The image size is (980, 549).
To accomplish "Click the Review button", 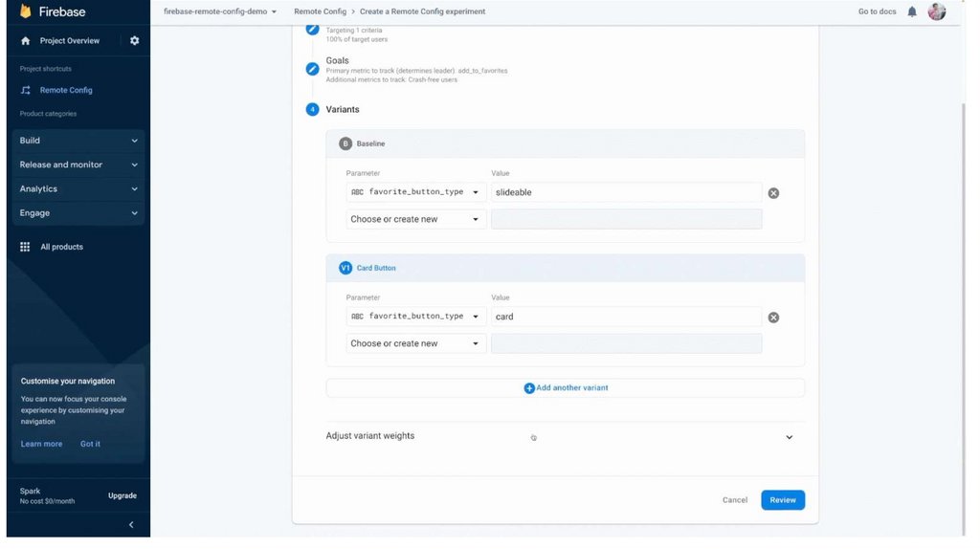I will coord(782,500).
